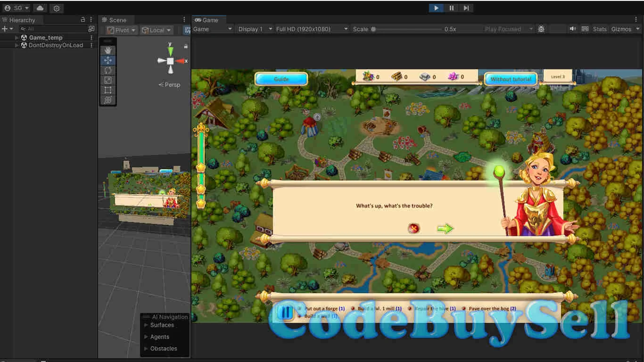Open the gear settings icon in top bar

(57, 8)
